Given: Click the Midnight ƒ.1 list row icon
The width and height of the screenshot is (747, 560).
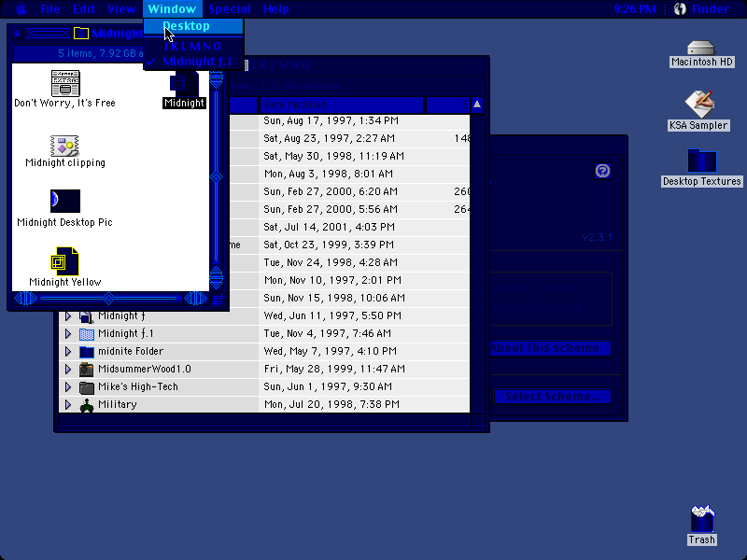Looking at the screenshot, I should coord(86,334).
